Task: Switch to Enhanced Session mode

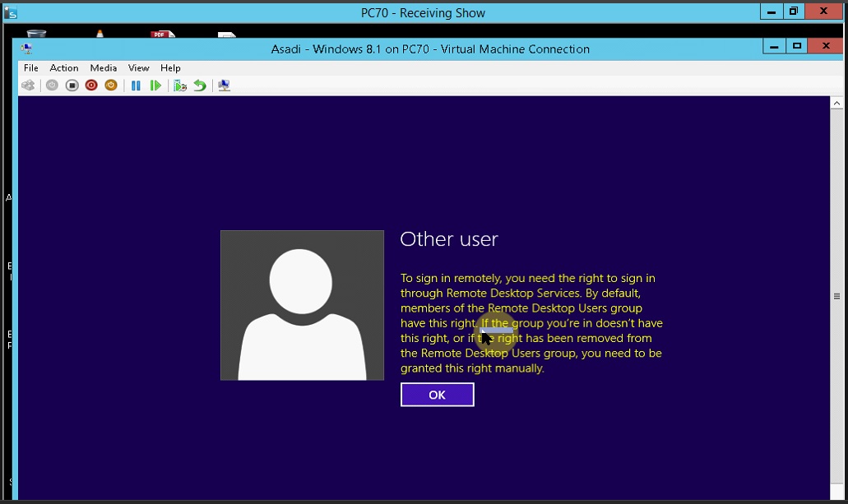Action: pos(222,85)
